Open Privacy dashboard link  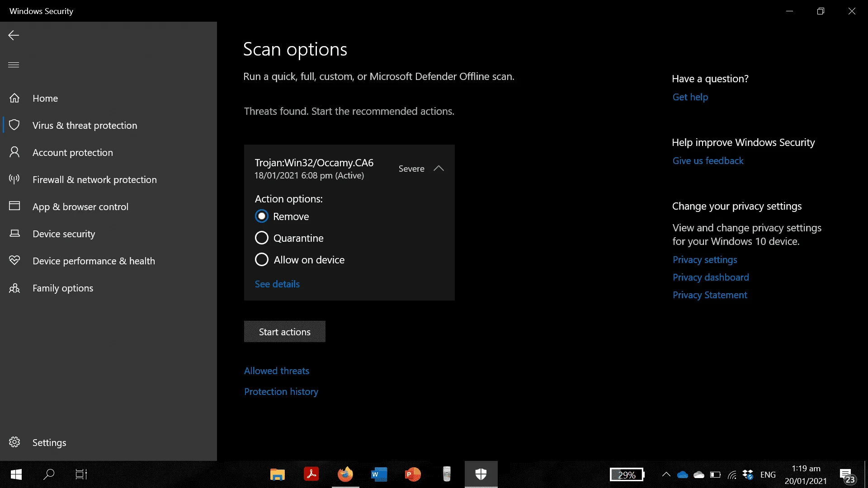pos(711,277)
